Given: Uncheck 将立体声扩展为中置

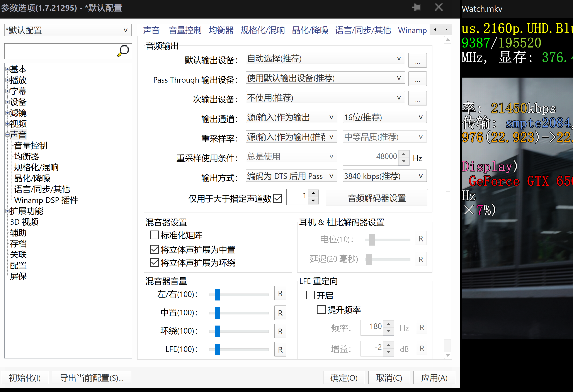Looking at the screenshot, I should (154, 249).
